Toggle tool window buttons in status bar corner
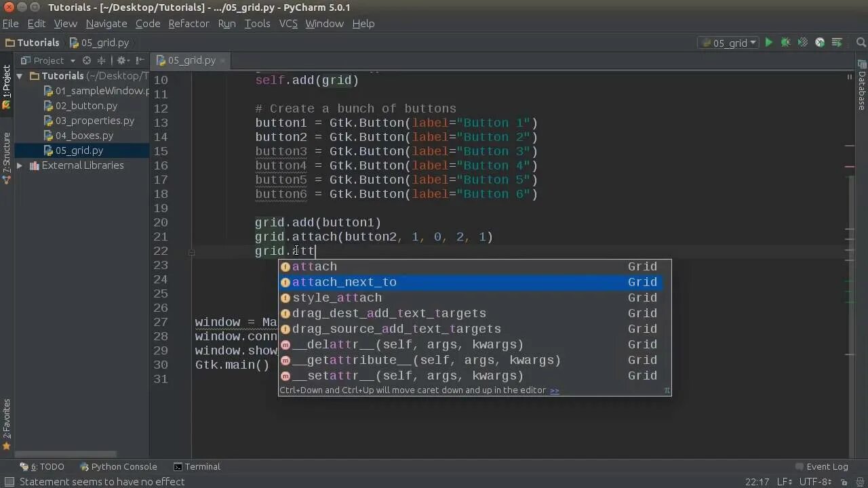The width and height of the screenshot is (868, 488). coord(9,482)
